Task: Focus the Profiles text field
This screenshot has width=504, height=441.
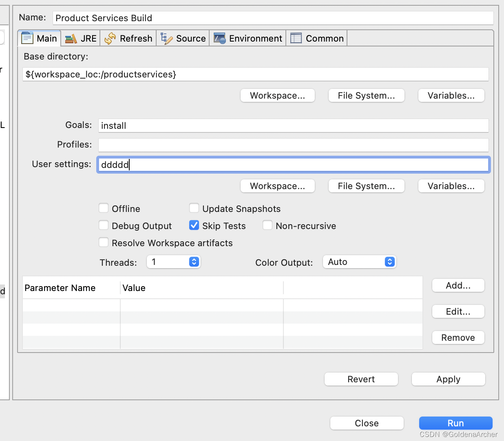Action: coord(293,145)
